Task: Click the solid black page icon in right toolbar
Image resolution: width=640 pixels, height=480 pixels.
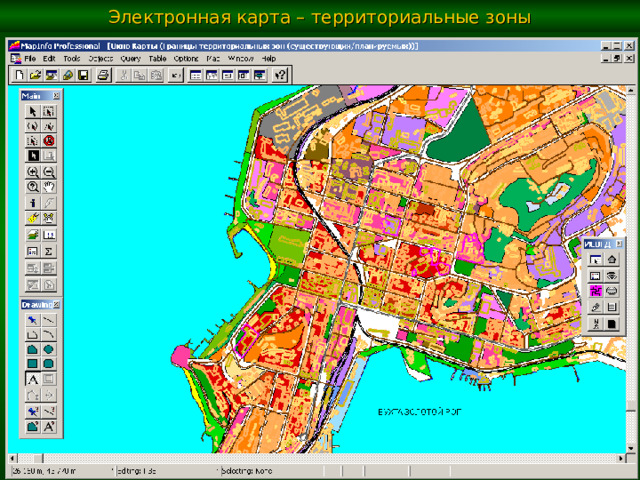Action: (x=611, y=324)
